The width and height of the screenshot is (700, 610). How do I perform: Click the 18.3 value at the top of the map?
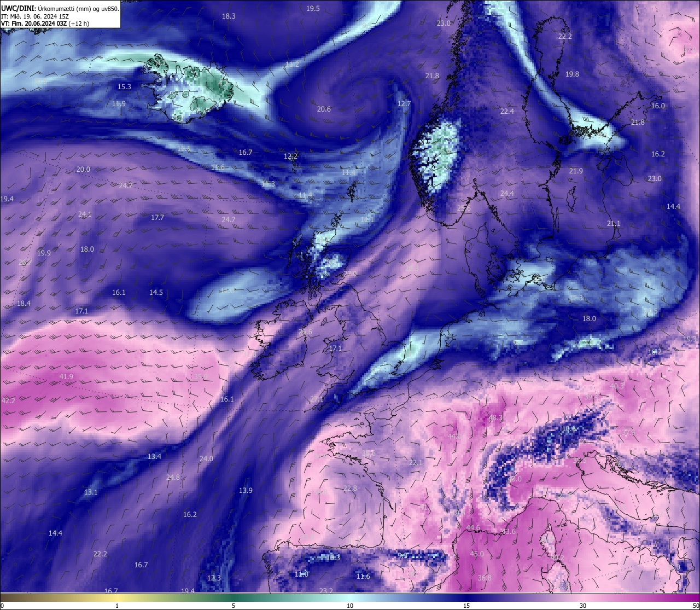click(x=229, y=16)
